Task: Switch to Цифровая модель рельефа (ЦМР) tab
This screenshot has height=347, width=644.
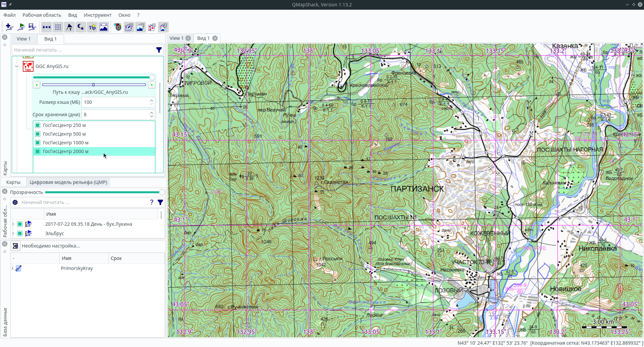Action: click(x=68, y=182)
